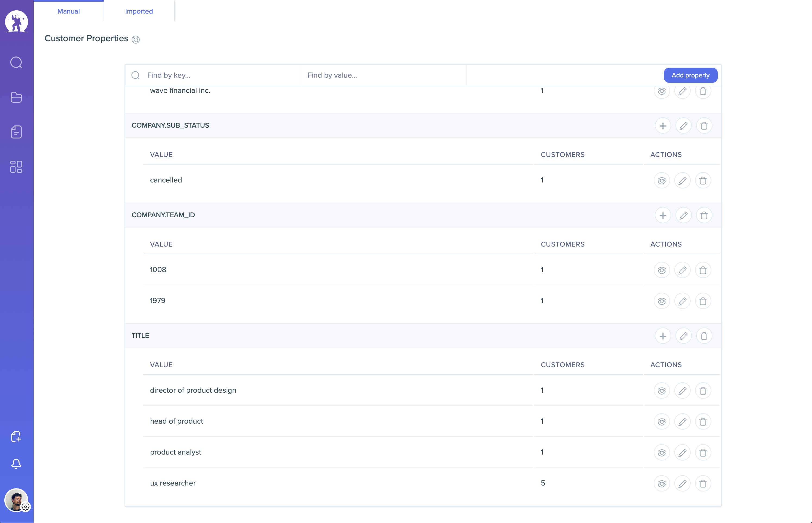Image resolution: width=812 pixels, height=523 pixels.
Task: Open the document notes icon in sidebar
Action: [x=16, y=132]
